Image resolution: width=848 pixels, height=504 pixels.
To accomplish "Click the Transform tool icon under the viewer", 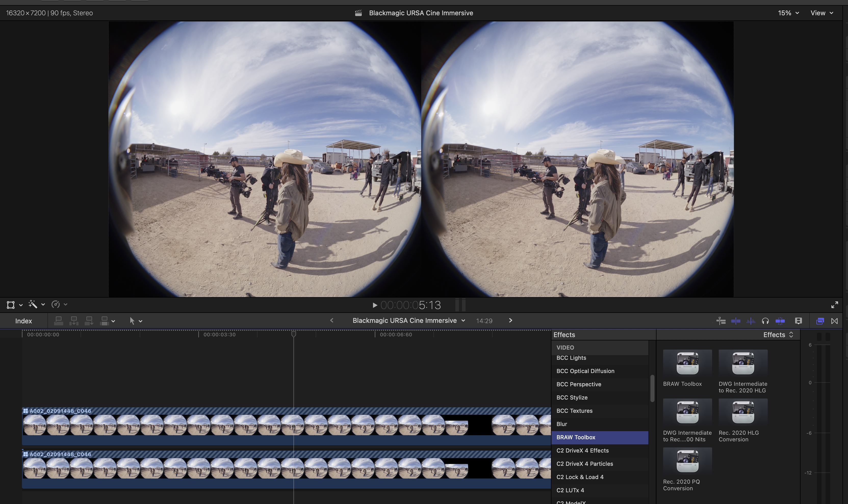I will click(x=10, y=305).
